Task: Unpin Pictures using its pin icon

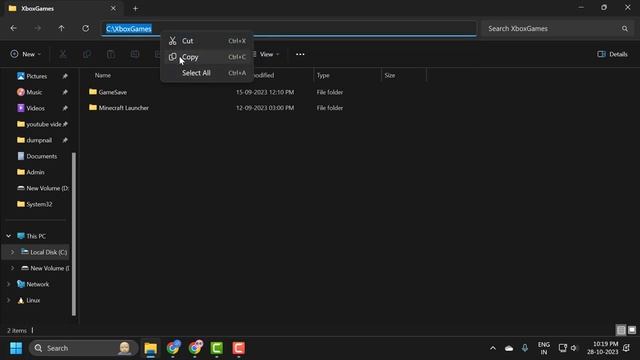Action: coord(65,76)
